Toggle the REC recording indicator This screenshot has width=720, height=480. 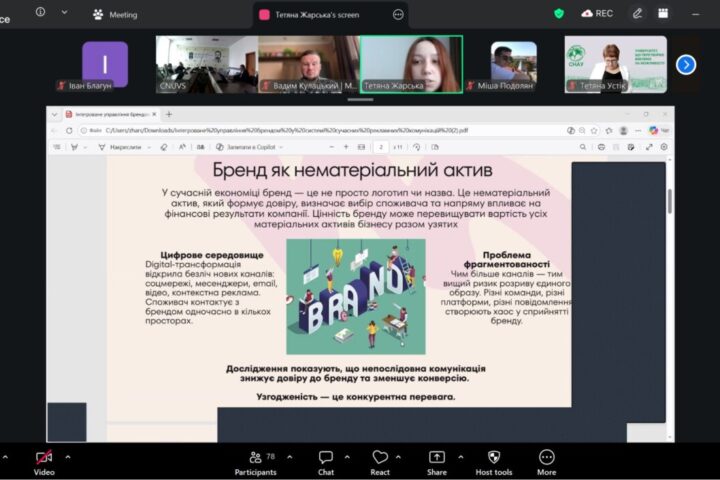(x=597, y=14)
